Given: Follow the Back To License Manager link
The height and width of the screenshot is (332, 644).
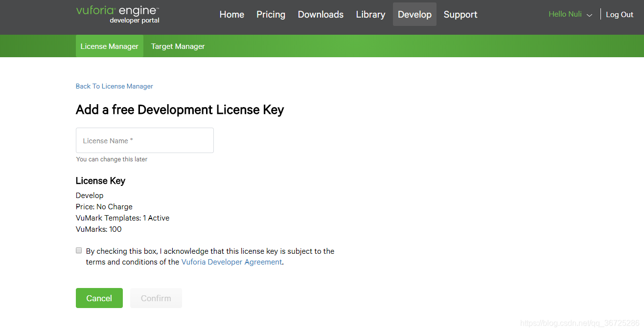Looking at the screenshot, I should click(115, 86).
